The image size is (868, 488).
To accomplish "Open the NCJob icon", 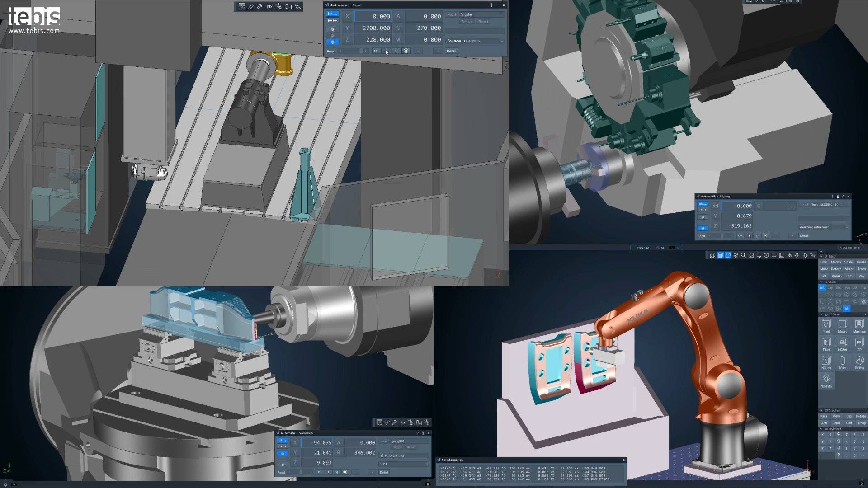I will click(826, 362).
